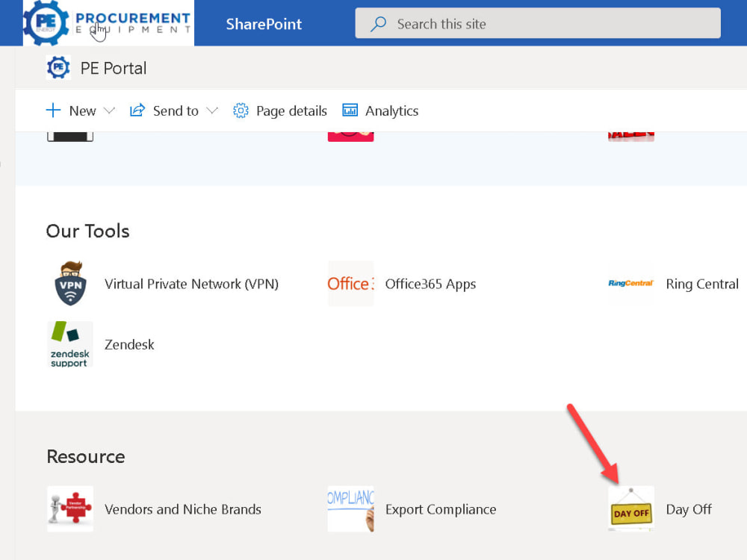Viewport: 747px width, 560px height.
Task: Open Ring Central link
Action: coord(702,284)
